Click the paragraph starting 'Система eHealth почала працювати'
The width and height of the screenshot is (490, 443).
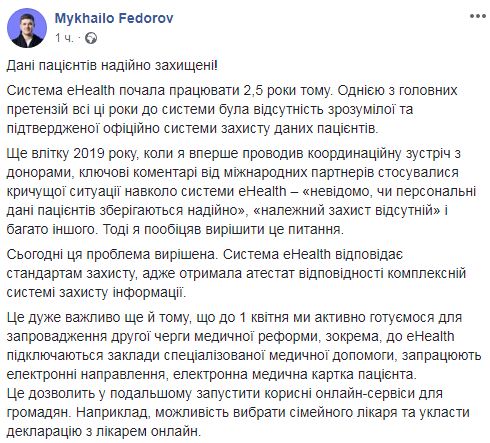tap(232, 109)
